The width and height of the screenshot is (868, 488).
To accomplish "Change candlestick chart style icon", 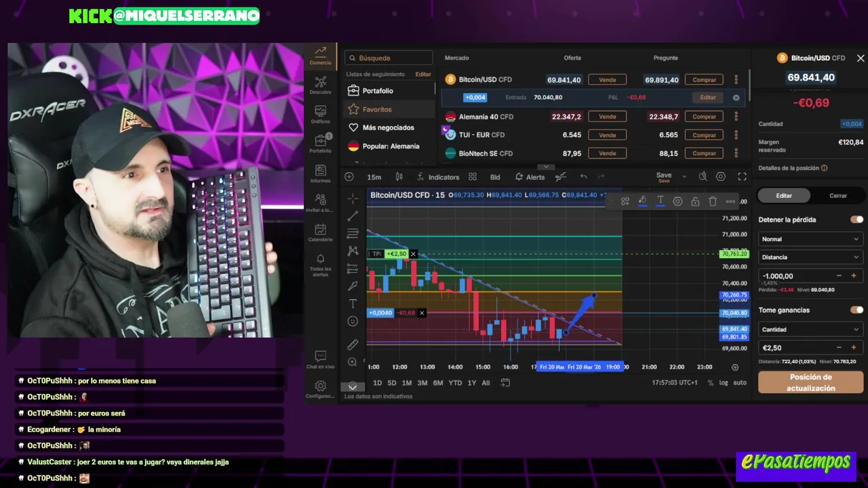I will point(399,177).
